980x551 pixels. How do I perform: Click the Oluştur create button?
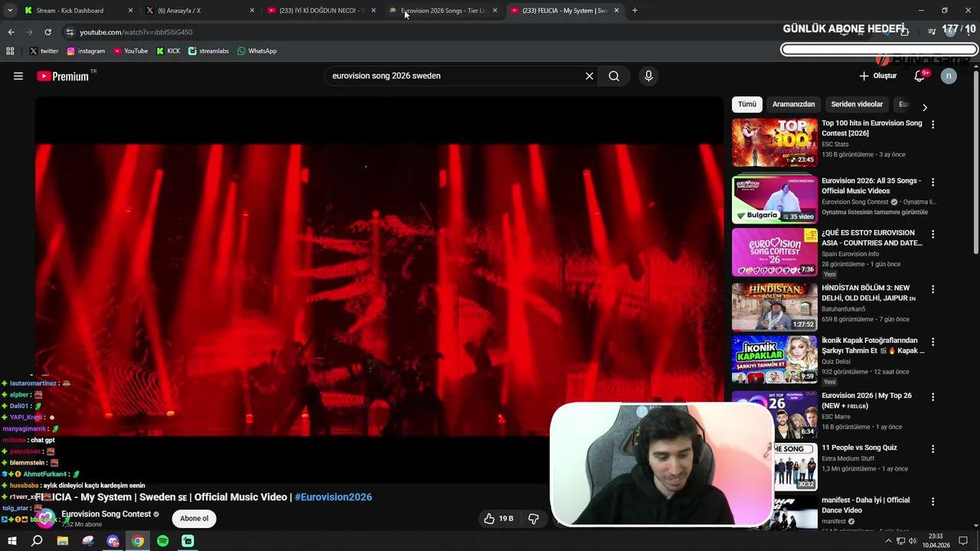point(877,76)
